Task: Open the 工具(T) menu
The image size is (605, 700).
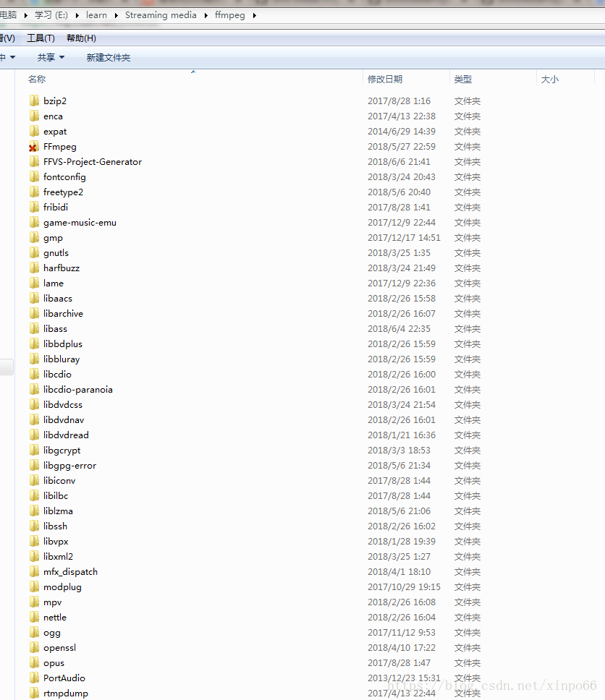Action: click(x=41, y=38)
